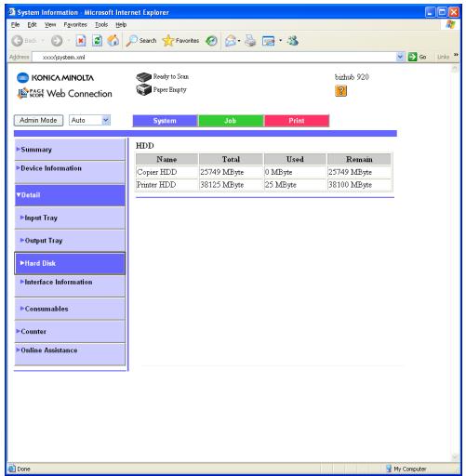The width and height of the screenshot is (466, 476).
Task: Open the Back history dropdown arrow
Action: tap(43, 41)
